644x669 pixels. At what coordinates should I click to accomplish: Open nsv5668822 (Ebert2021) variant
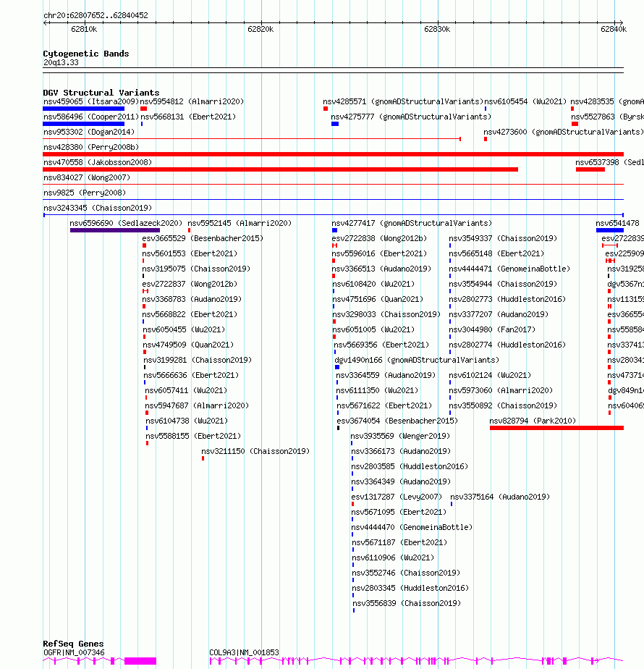pos(190,314)
